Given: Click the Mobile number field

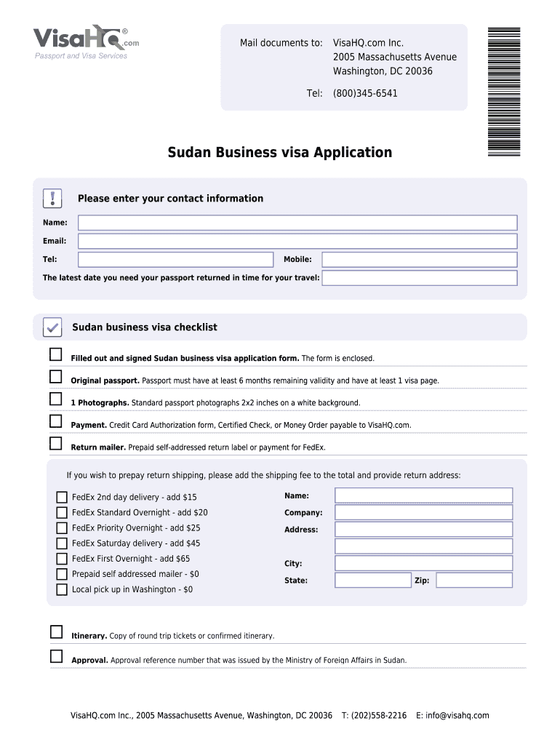Looking at the screenshot, I should [419, 260].
